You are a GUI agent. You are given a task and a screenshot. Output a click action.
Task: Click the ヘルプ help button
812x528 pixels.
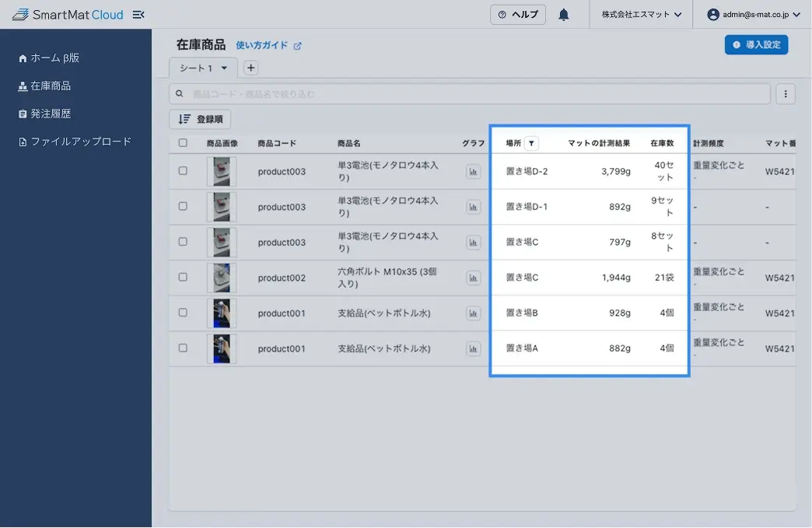[x=518, y=15]
